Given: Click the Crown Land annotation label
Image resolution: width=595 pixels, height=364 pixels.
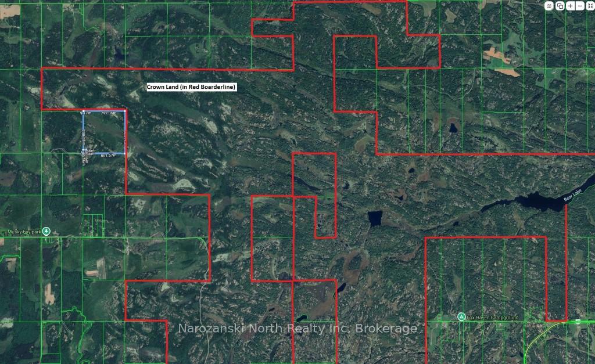Looking at the screenshot, I should (x=191, y=87).
